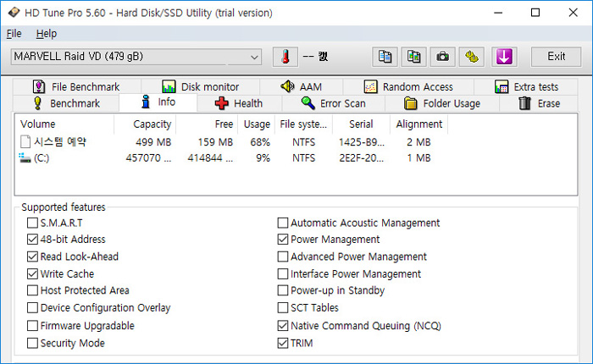The image size is (593, 364).
Task: Click the purple download arrow icon
Action: 504,57
